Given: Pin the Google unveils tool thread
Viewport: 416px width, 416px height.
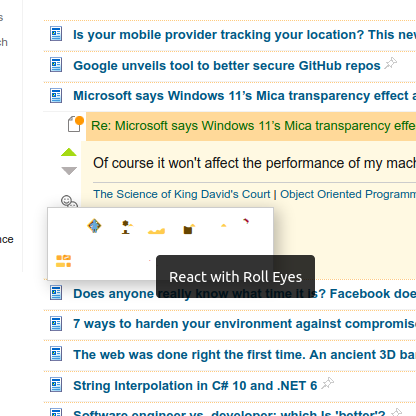Looking at the screenshot, I should (x=391, y=63).
